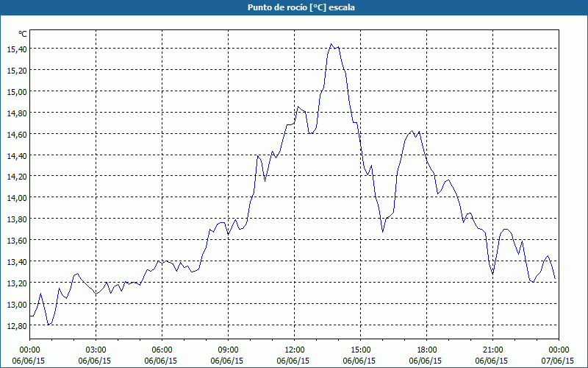Click the 06/06/15 date under 12:00
The image size is (588, 368).
tap(293, 361)
